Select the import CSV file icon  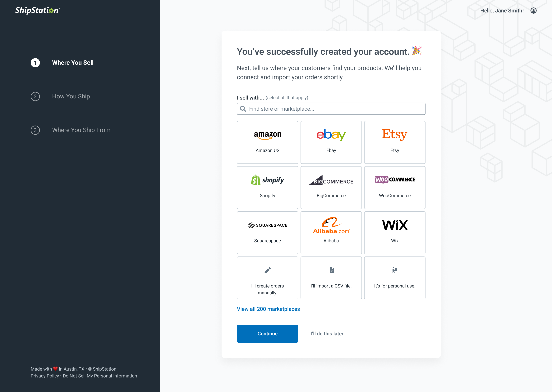pos(331,270)
